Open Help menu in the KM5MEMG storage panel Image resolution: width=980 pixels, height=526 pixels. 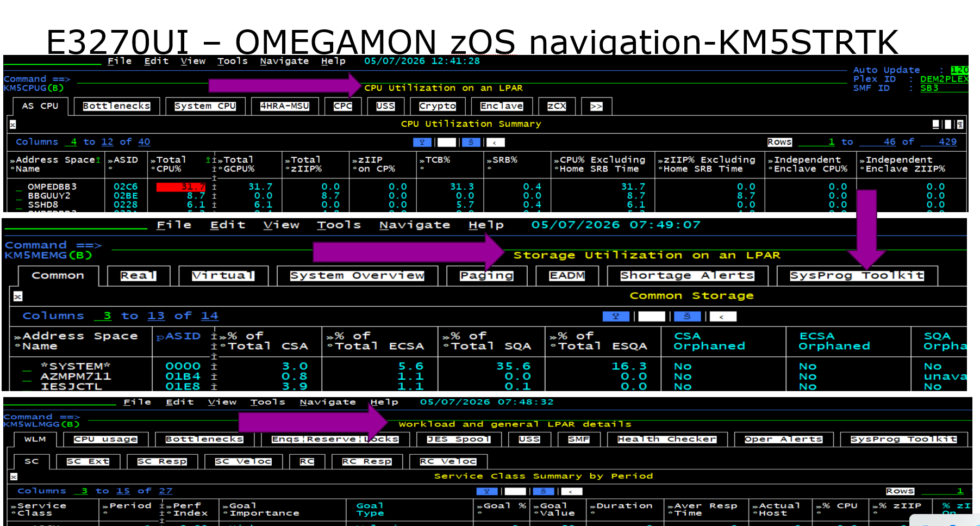click(486, 225)
